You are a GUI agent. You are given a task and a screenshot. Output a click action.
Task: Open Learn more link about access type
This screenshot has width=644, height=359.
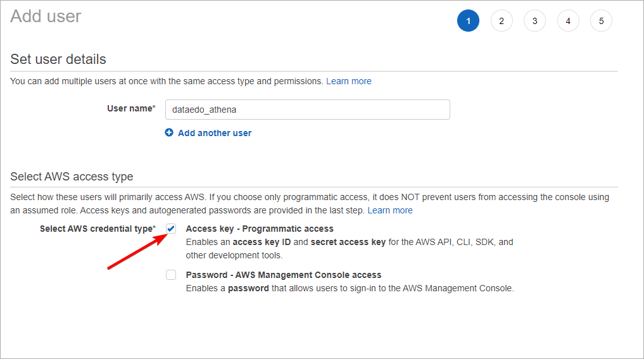point(389,210)
